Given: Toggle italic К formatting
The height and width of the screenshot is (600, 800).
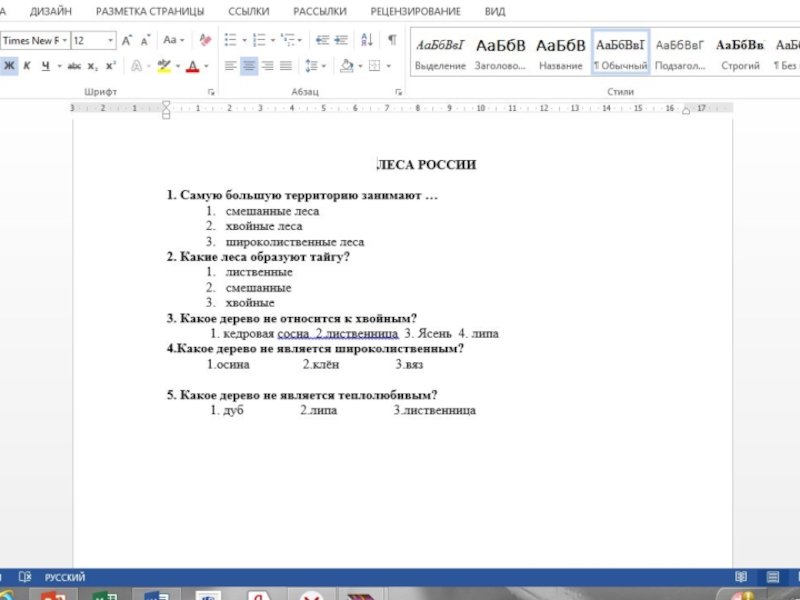Looking at the screenshot, I should [27, 66].
